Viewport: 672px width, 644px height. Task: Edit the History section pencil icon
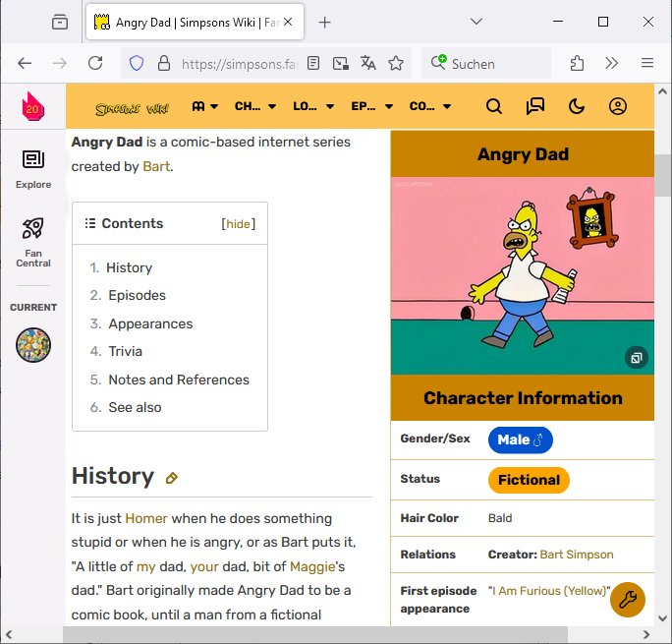pos(171,478)
